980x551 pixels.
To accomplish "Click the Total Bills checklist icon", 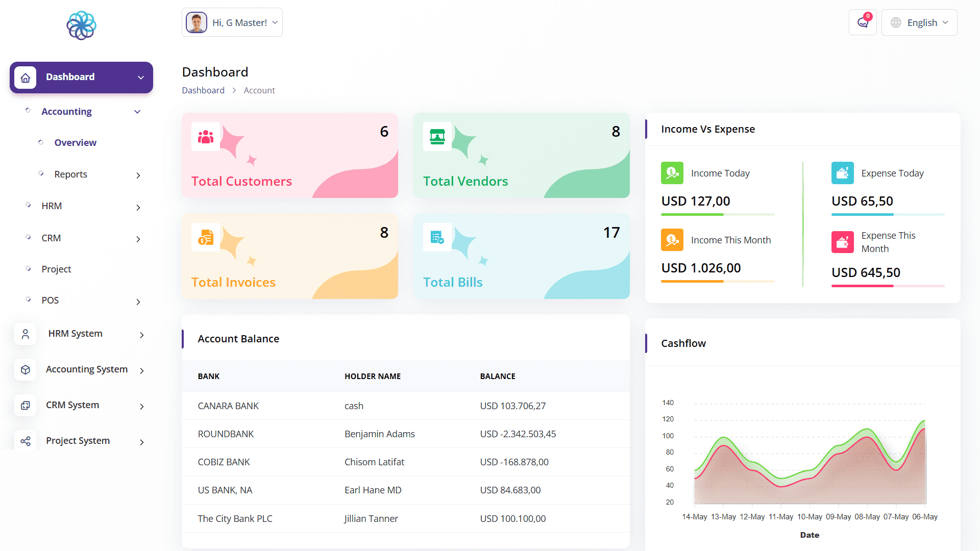I will coord(437,238).
